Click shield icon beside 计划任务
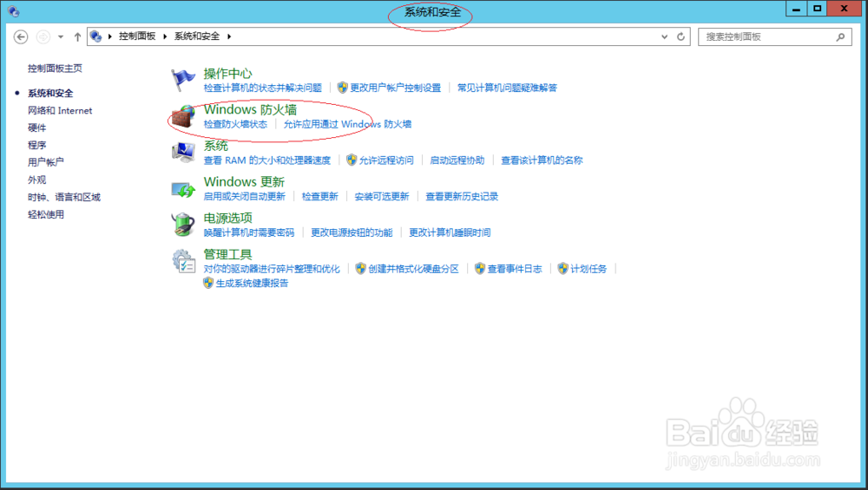The height and width of the screenshot is (490, 868). click(563, 268)
